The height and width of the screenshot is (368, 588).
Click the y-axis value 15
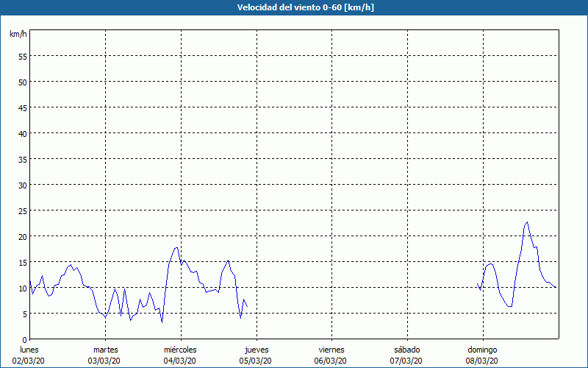(x=23, y=263)
